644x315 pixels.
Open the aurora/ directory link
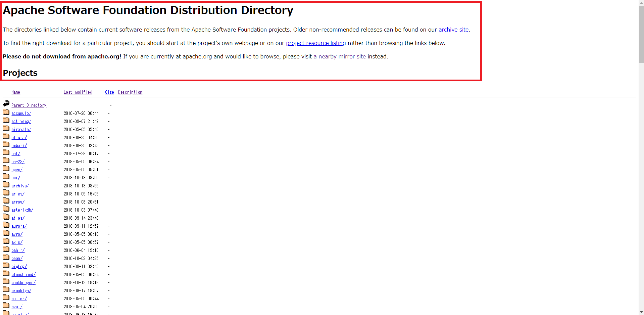click(x=19, y=226)
